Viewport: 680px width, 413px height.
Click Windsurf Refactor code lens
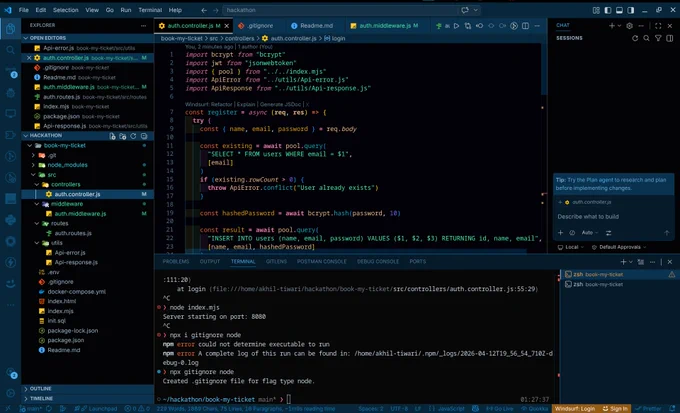209,104
